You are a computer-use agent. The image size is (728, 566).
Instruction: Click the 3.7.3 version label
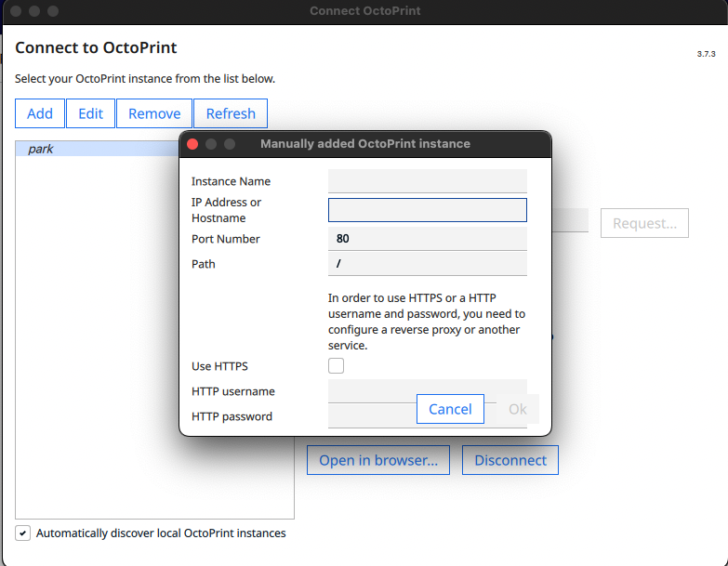tap(706, 54)
